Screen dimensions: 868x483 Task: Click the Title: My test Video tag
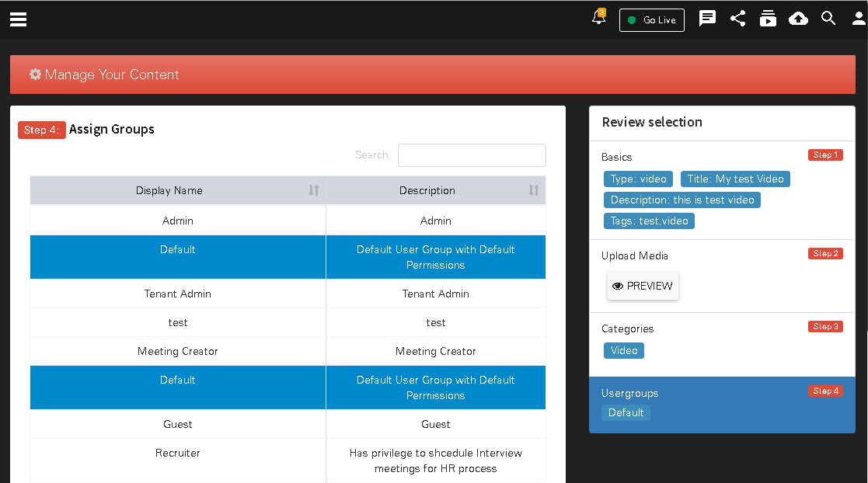[735, 179]
